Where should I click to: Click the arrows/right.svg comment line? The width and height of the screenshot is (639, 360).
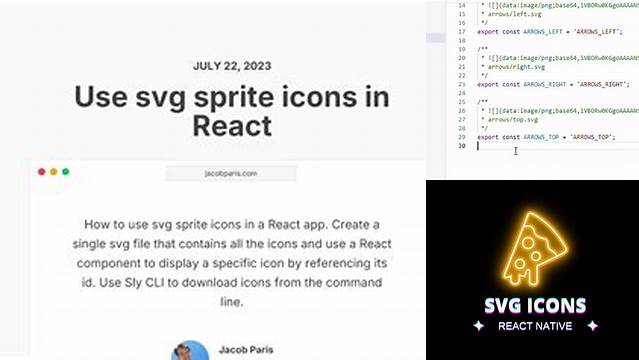(513, 67)
